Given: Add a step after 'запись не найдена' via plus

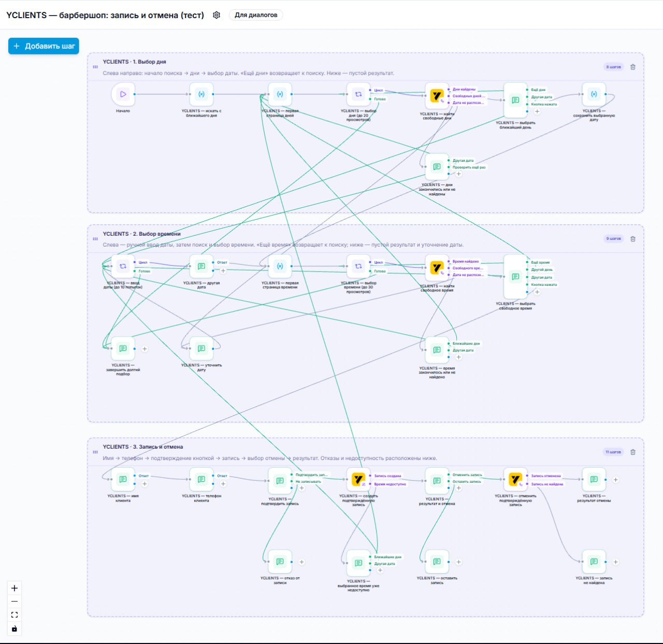Looking at the screenshot, I should 615,562.
